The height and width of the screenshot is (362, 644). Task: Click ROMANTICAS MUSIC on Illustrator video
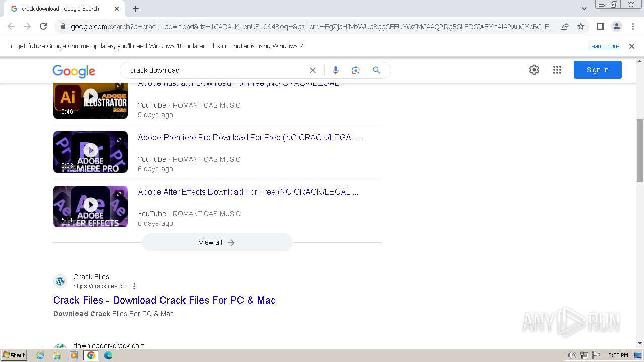(x=207, y=105)
